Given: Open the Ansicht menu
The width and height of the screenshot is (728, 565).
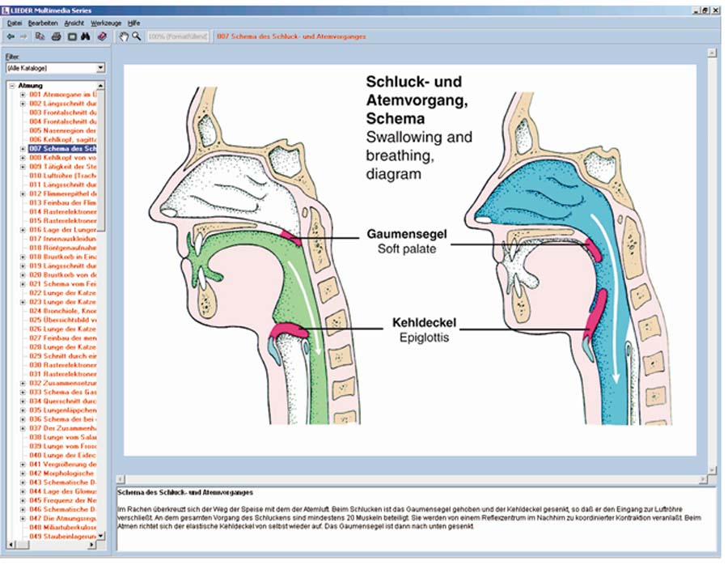Looking at the screenshot, I should click(74, 23).
